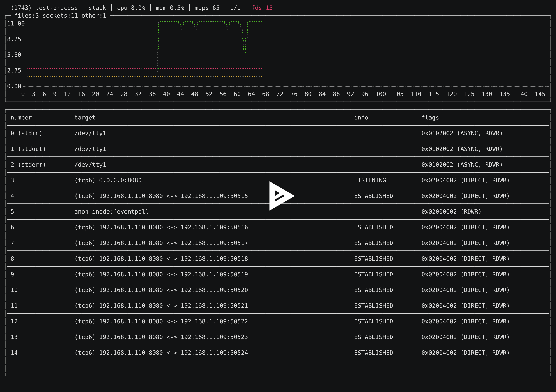Click the 145 tick on the x-axis
This screenshot has width=556, height=392.
tap(540, 94)
